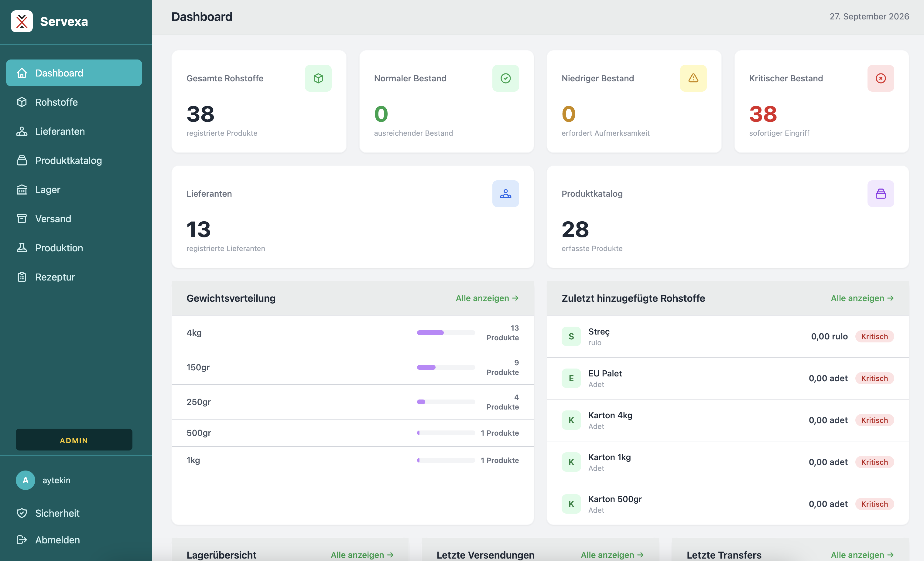This screenshot has height=561, width=924.
Task: Click the '13 Produkte' count for 4kg
Action: pyautogui.click(x=502, y=333)
